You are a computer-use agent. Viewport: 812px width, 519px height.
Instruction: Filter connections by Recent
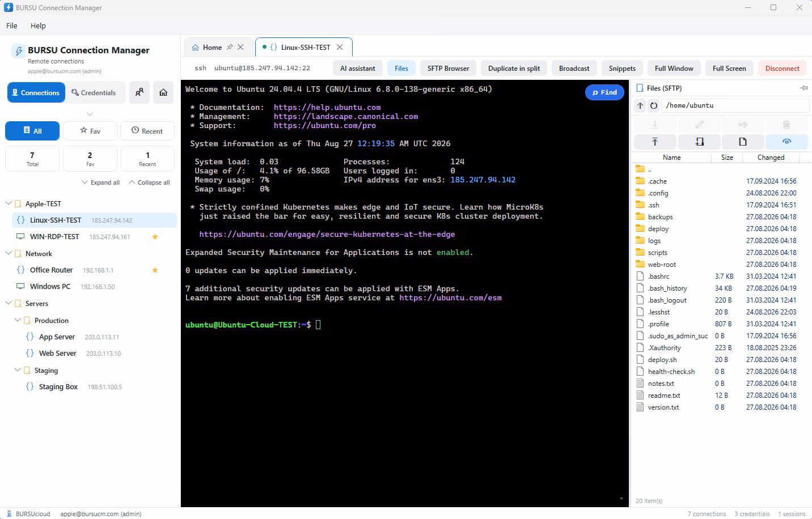pos(147,131)
